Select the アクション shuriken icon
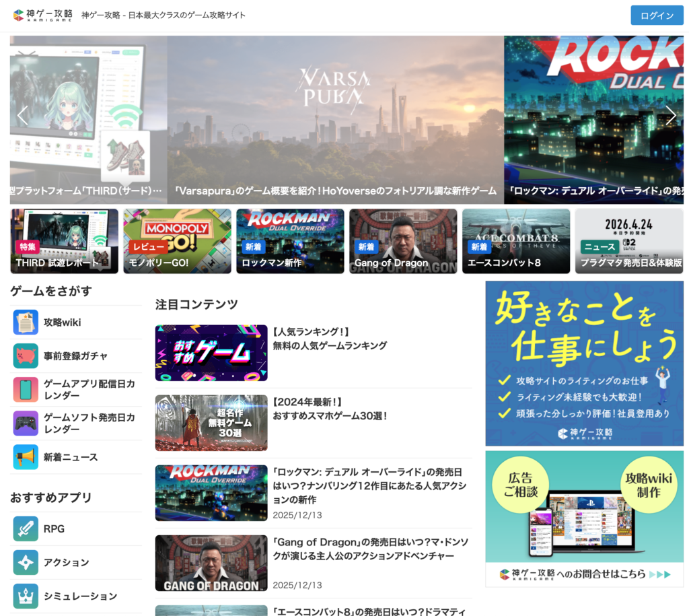The image size is (689, 616). coord(26,562)
